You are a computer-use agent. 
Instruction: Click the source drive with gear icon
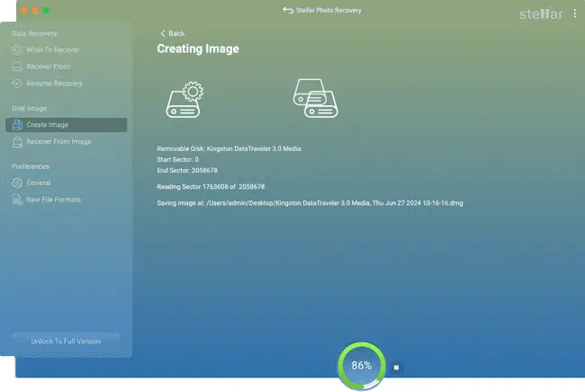click(184, 100)
